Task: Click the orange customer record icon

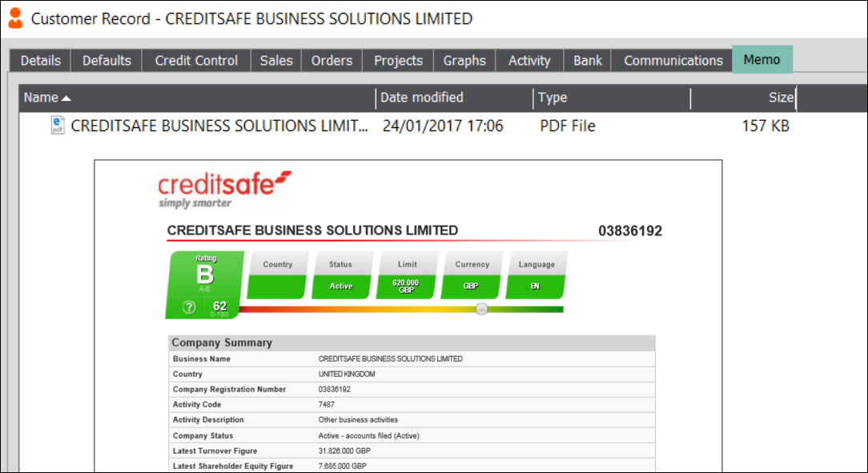Action: click(15, 18)
